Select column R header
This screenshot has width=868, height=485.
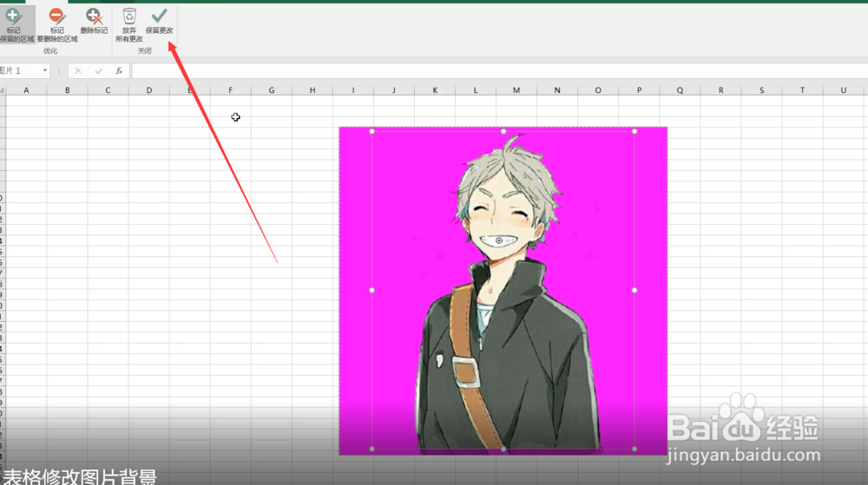pyautogui.click(x=720, y=90)
